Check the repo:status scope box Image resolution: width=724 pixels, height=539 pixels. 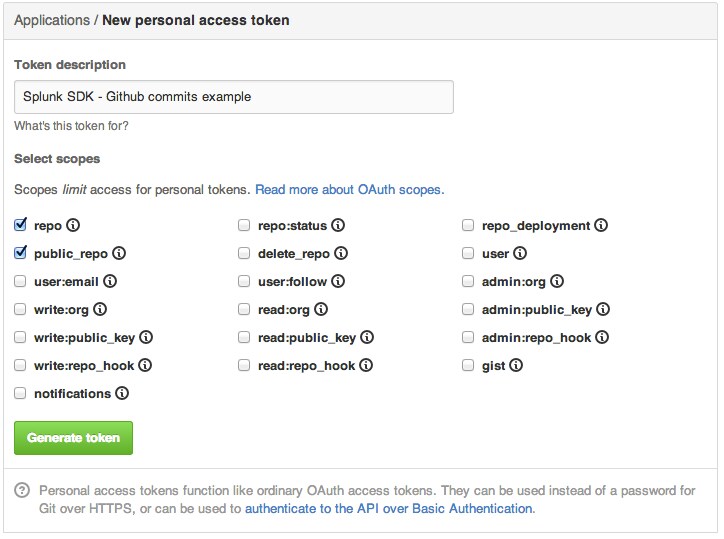click(244, 225)
